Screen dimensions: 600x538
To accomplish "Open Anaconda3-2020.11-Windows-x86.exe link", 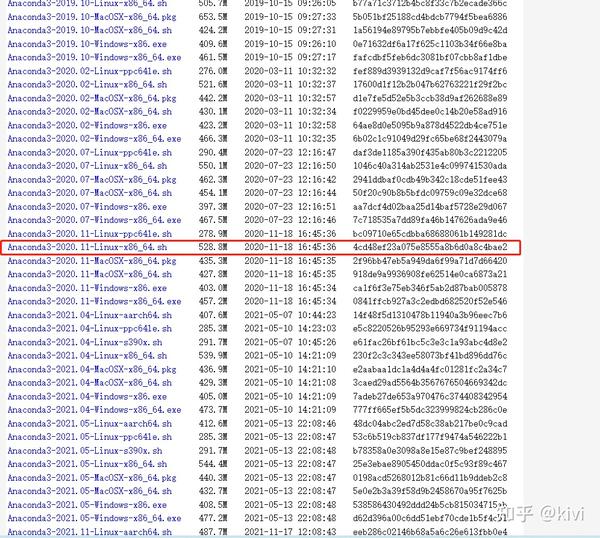I will (87, 288).
